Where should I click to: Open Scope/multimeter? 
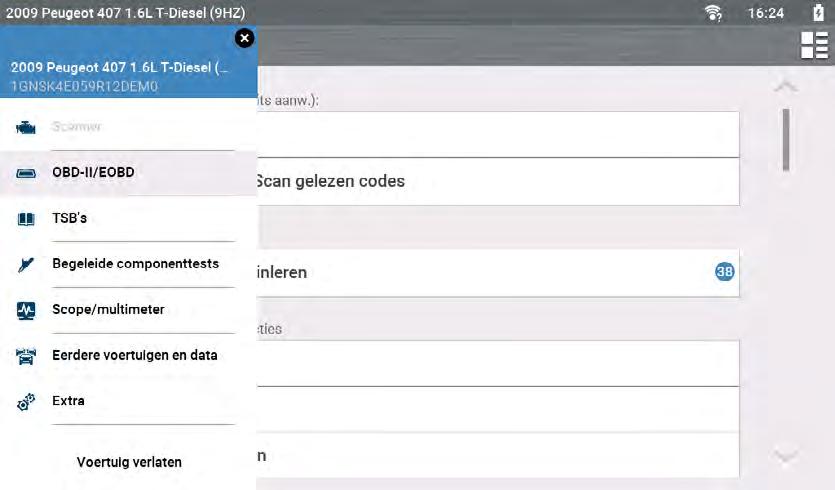pos(128,309)
